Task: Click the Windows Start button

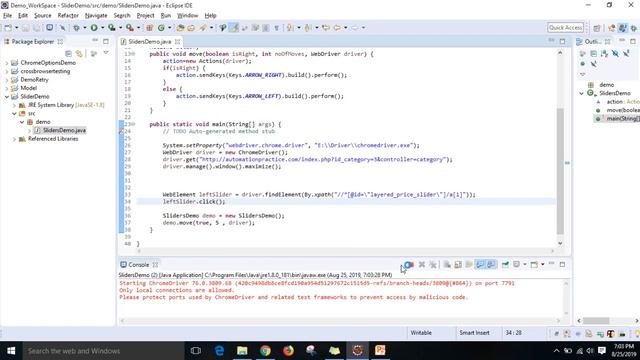Action: pyautogui.click(x=11, y=351)
